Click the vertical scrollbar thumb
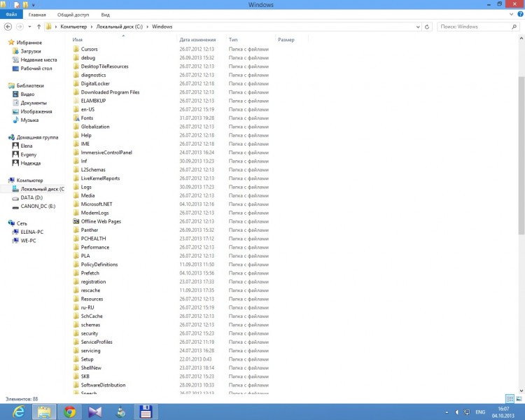 click(521, 155)
